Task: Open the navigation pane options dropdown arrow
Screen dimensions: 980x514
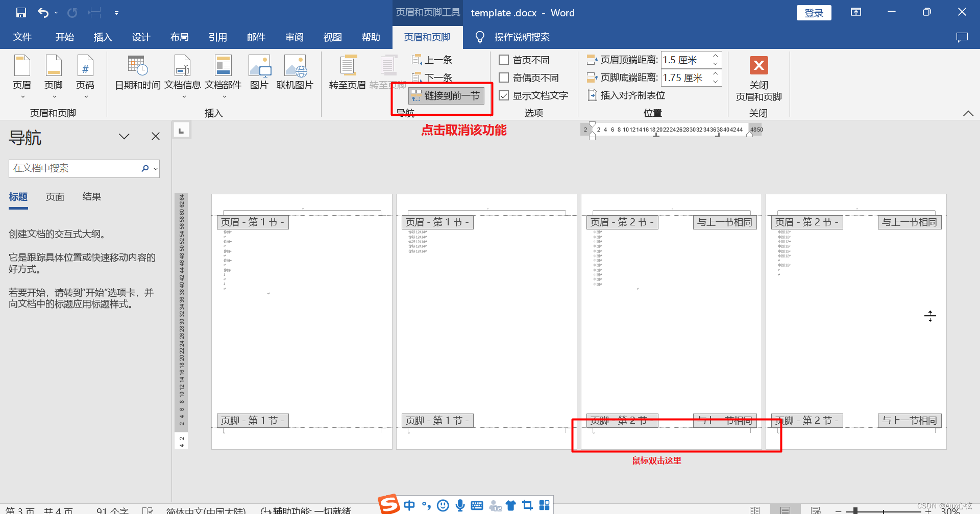Action: [124, 136]
